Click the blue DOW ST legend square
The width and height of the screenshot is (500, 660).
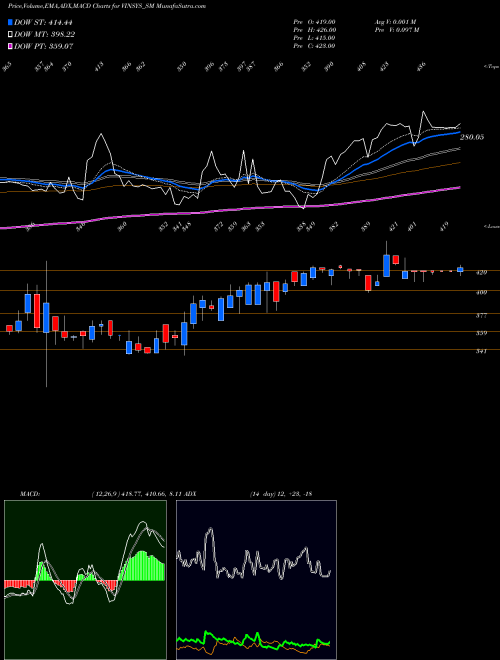click(10, 22)
